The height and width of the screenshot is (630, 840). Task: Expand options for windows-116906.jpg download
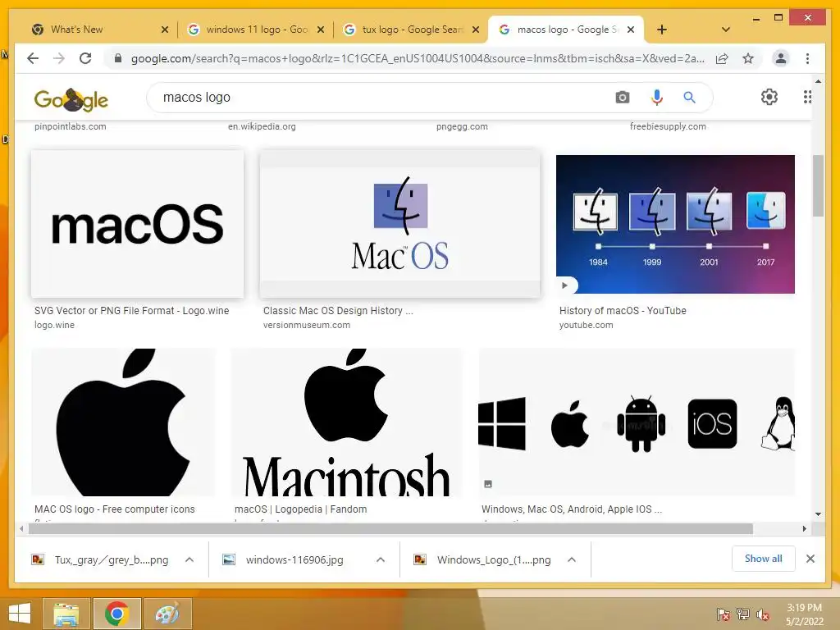coord(381,559)
